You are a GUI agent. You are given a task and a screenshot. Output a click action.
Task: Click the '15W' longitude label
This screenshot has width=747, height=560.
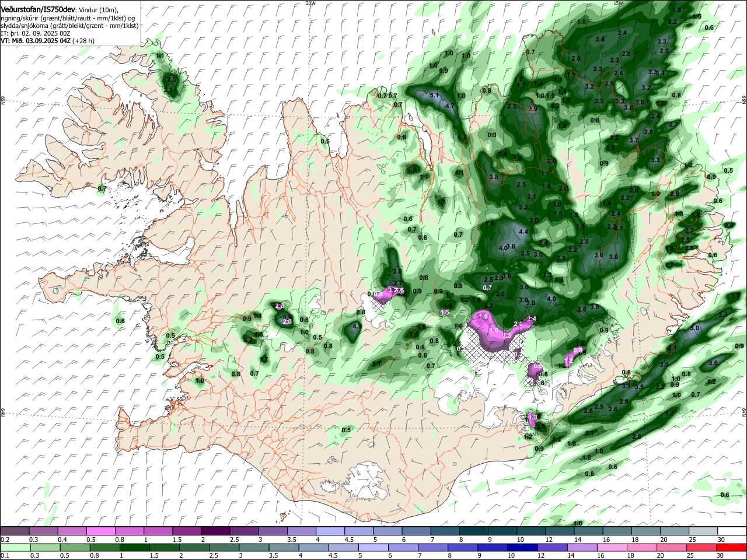click(619, 3)
